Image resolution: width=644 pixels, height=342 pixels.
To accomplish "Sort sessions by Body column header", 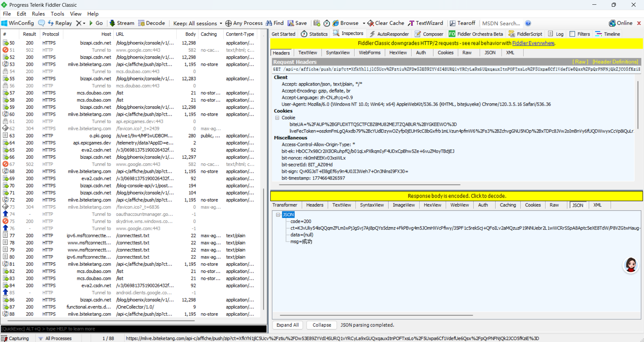I will pos(190,34).
